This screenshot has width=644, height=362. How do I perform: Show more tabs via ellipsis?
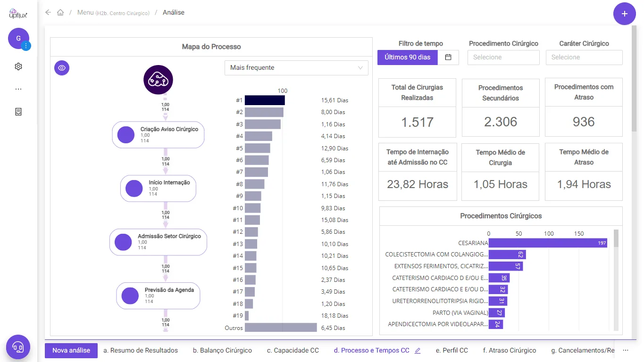(x=626, y=350)
